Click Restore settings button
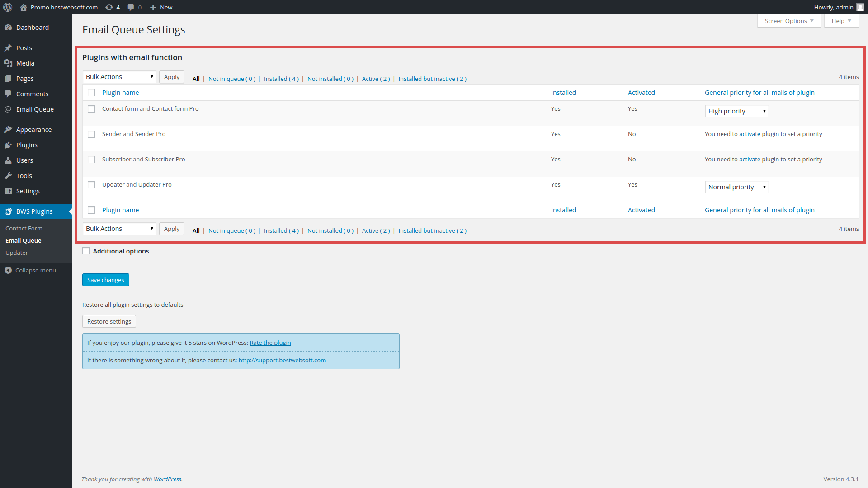The width and height of the screenshot is (868, 488). tap(109, 321)
